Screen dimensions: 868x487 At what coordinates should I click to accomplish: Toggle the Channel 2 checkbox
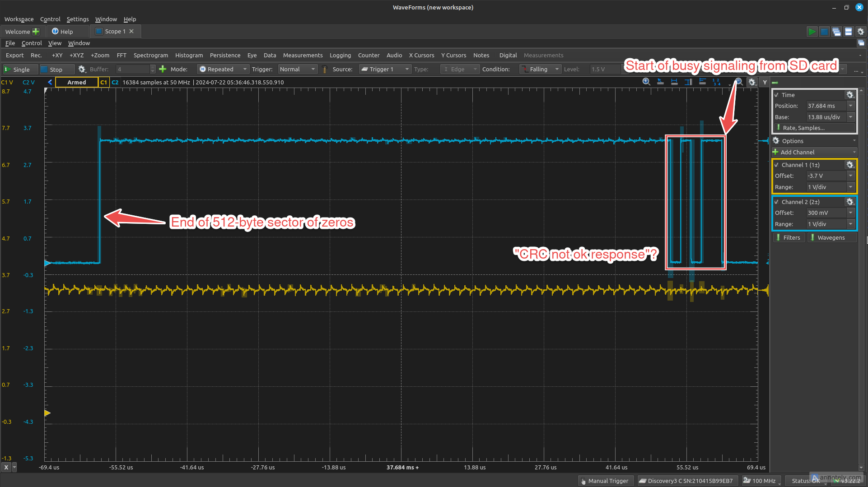pyautogui.click(x=777, y=202)
